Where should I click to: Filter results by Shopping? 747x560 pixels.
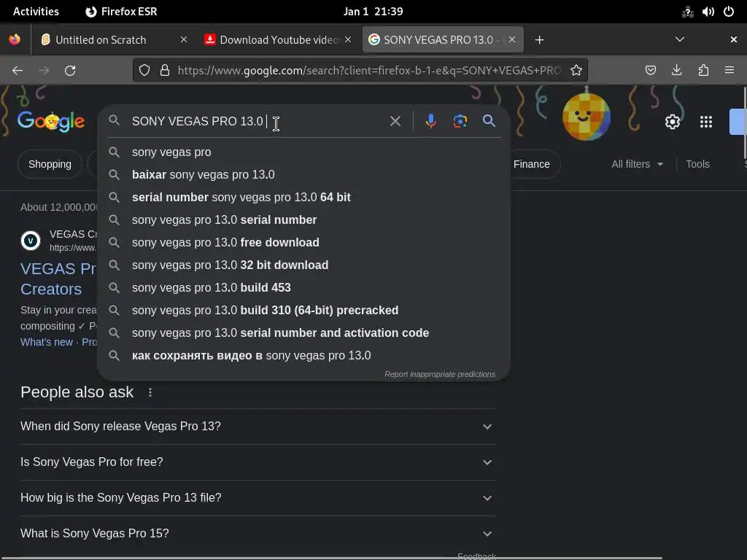pos(50,164)
